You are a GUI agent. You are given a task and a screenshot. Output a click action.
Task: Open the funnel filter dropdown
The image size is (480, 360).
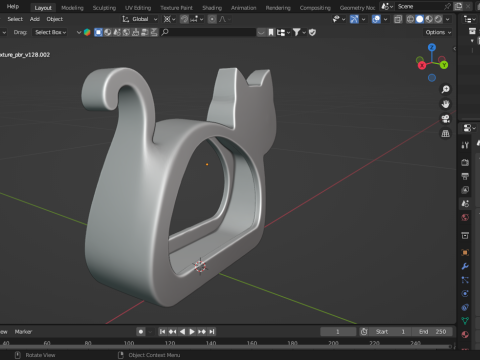(x=299, y=32)
